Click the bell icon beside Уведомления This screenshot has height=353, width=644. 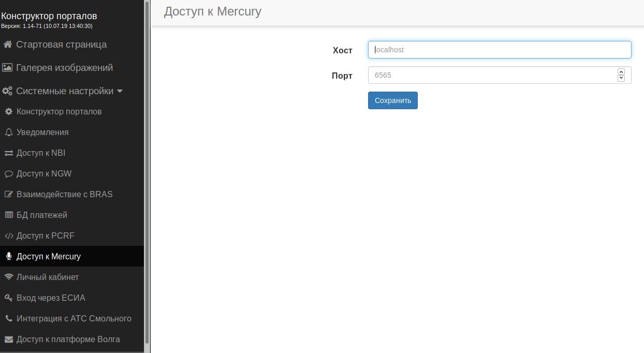[x=8, y=133]
